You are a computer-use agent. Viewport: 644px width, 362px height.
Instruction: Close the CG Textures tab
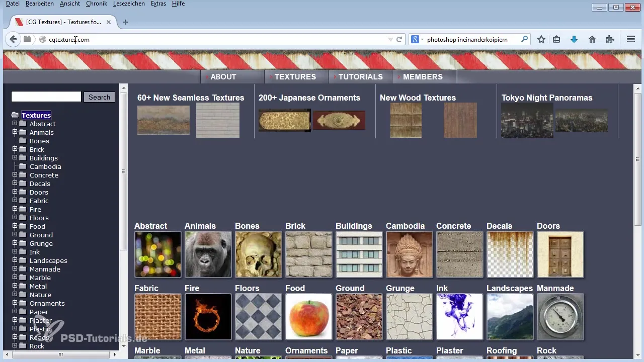tap(108, 22)
